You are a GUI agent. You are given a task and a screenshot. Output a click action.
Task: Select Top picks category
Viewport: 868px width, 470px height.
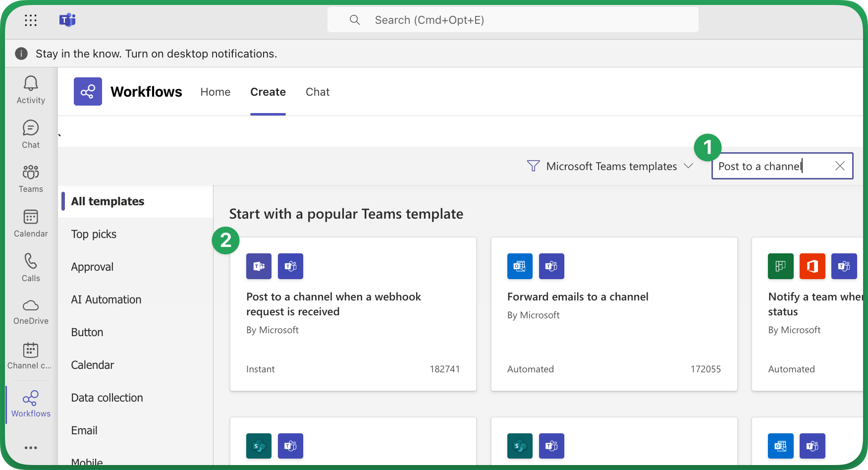[136, 234]
